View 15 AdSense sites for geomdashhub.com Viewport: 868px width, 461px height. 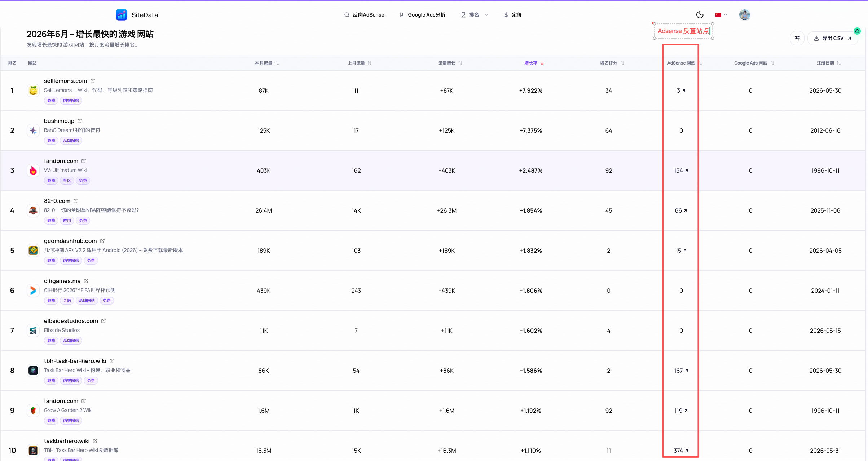(x=681, y=251)
